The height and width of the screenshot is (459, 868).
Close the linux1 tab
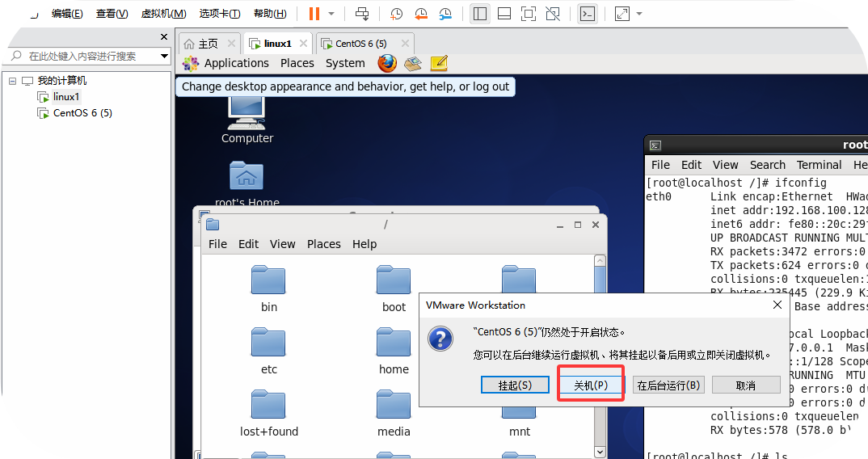coord(303,43)
